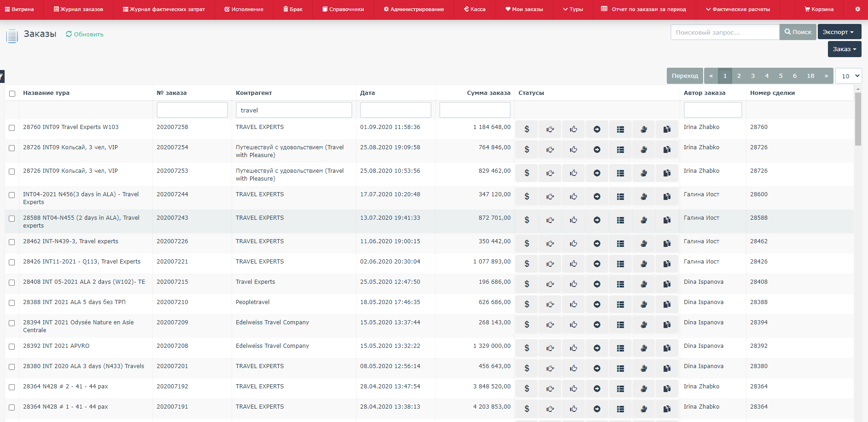Check row 28760 INT09 Travel Experts W103

pos(12,128)
